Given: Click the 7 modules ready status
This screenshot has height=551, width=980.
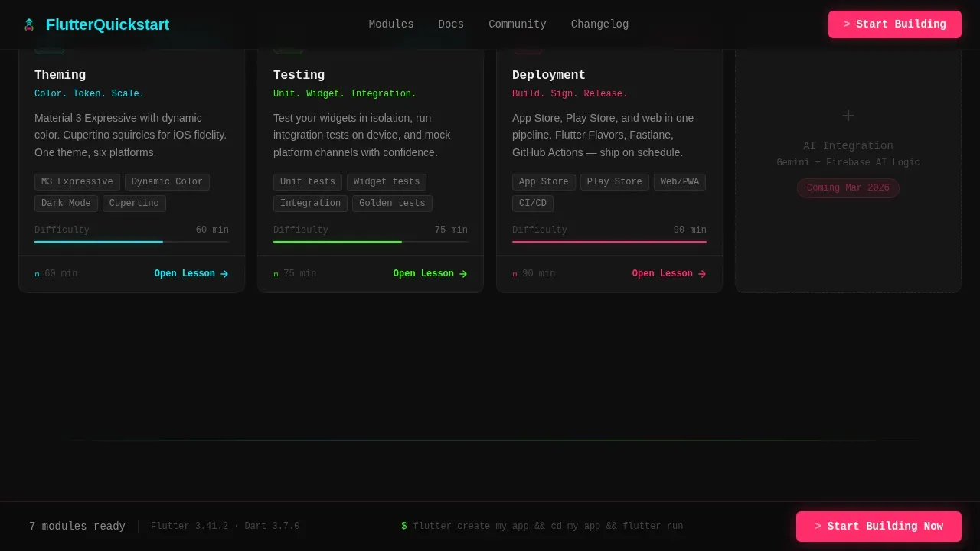Looking at the screenshot, I should click(77, 527).
